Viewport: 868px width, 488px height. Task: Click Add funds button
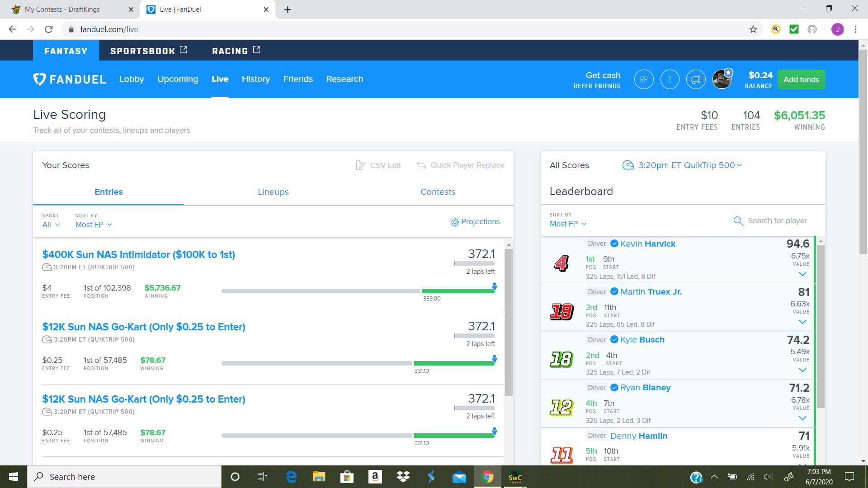(x=801, y=79)
